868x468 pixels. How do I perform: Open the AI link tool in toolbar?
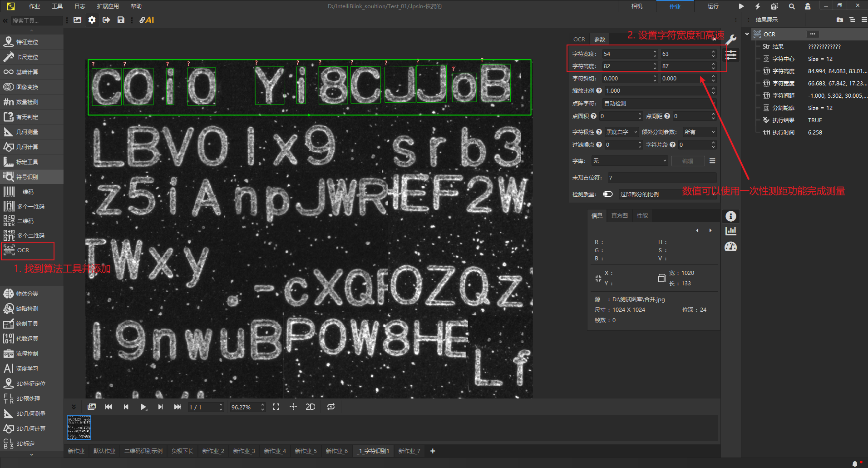(x=147, y=20)
